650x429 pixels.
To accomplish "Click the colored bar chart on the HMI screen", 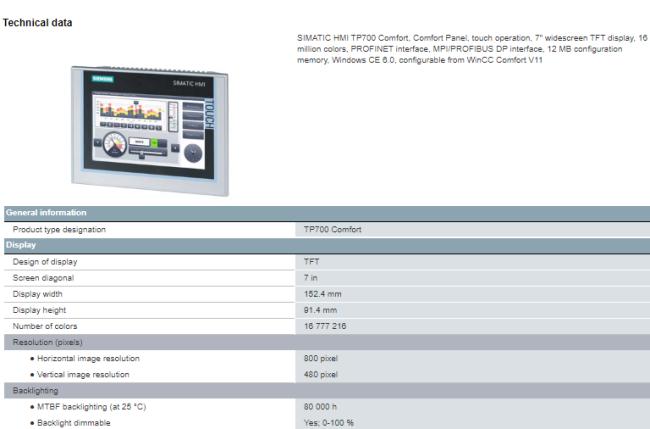I will (x=132, y=108).
